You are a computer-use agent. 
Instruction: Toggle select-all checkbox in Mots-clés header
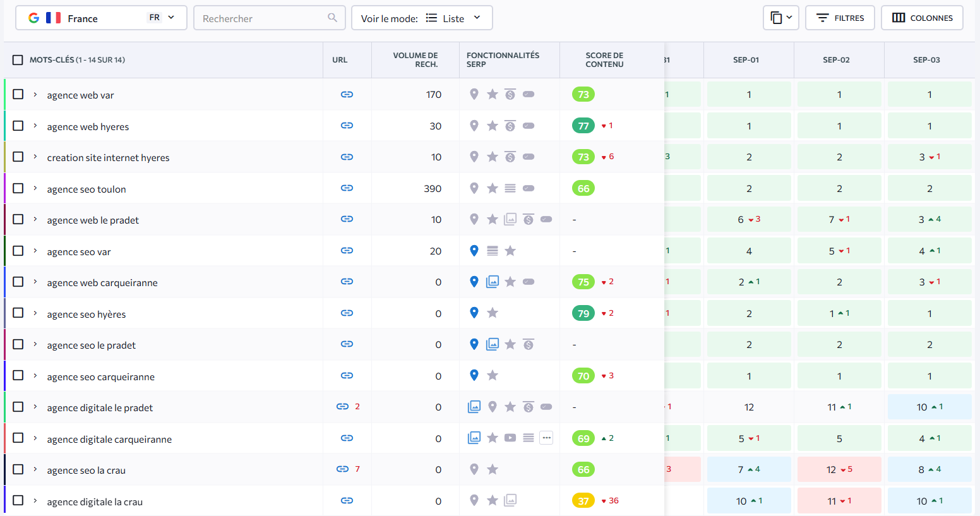[18, 60]
